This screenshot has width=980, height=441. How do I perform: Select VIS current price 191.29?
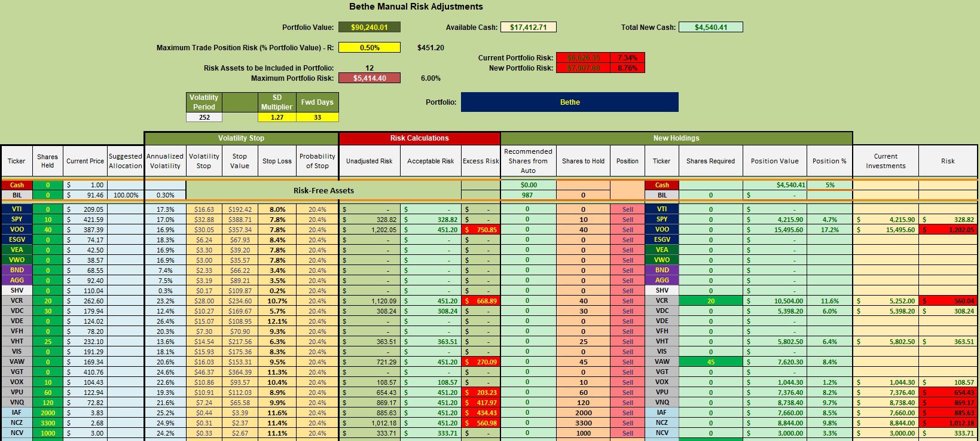(x=85, y=352)
